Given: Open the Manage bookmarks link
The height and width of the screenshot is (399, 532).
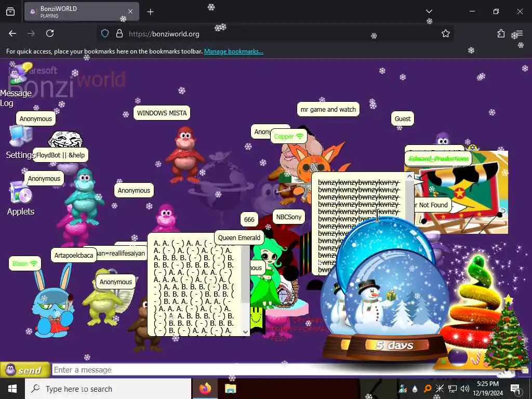Looking at the screenshot, I should coord(233,51).
